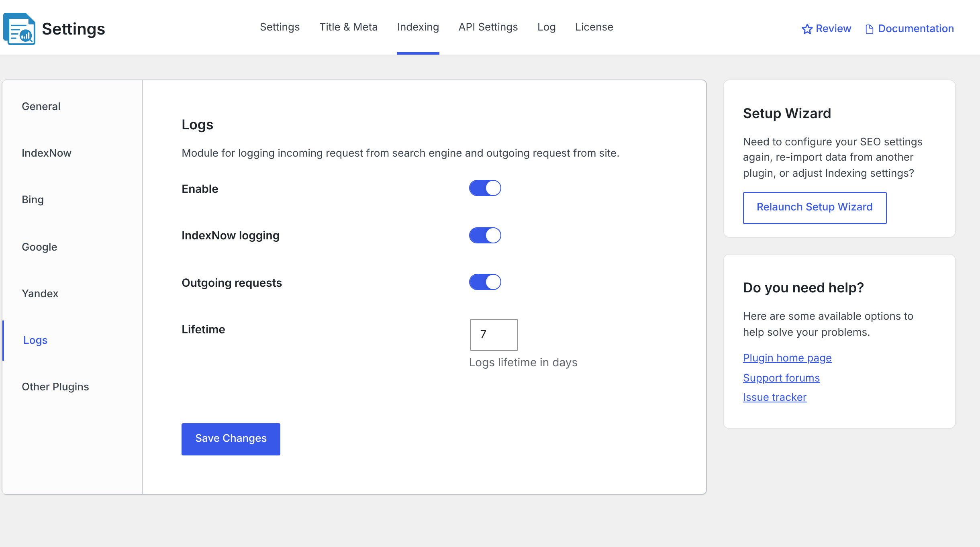
Task: Click the plugin logo icon beside Settings
Action: 19,29
